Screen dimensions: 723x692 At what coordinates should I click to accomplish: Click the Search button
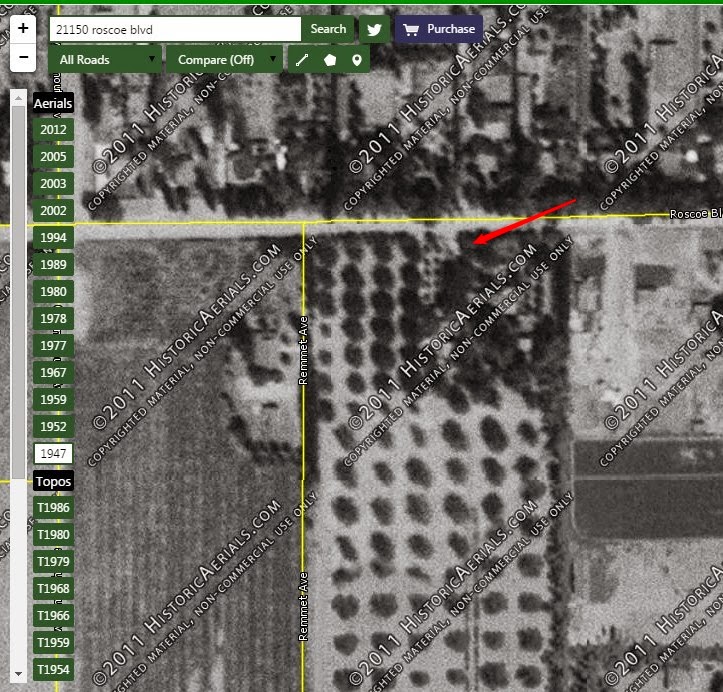[x=328, y=29]
